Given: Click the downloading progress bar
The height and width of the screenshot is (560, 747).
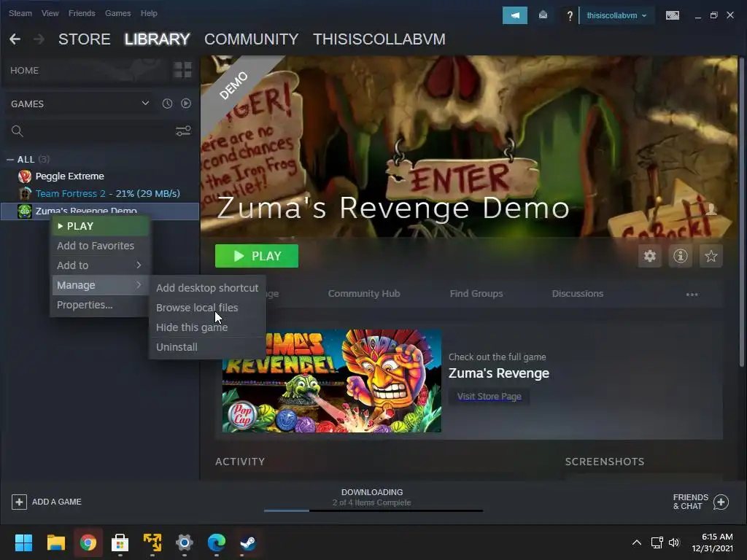Looking at the screenshot, I should (373, 510).
